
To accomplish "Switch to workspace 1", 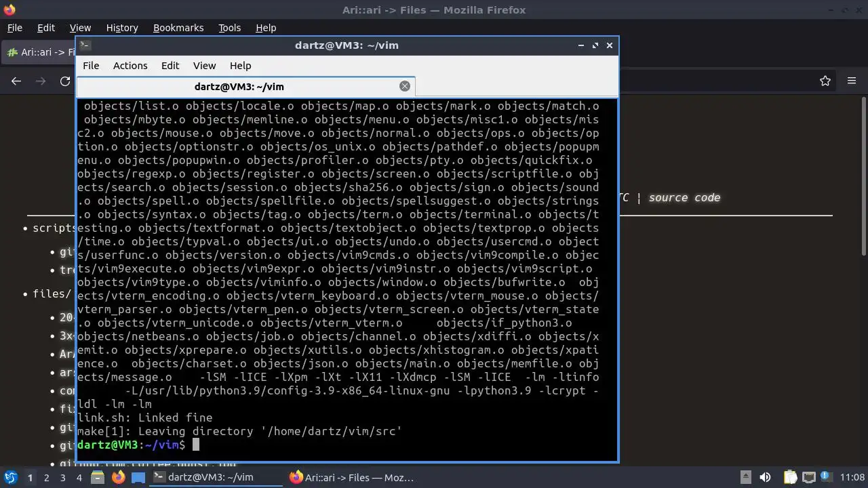I will coord(30,477).
